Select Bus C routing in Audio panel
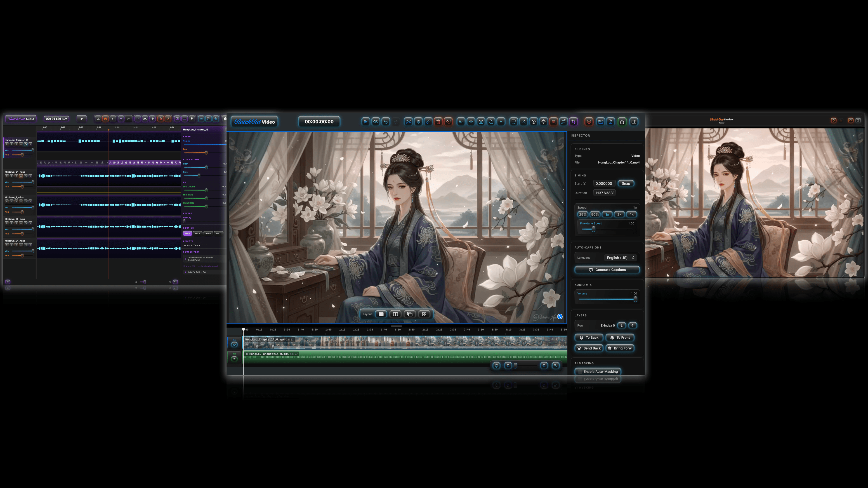This screenshot has width=868, height=488. (218, 233)
